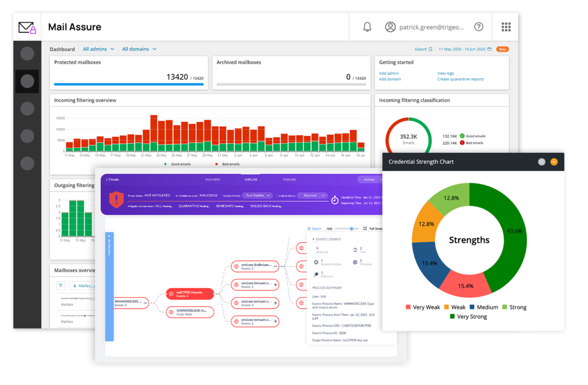Viewport: 588px width, 385px height.
Task: Click the stopwatch icon near Identified Time
Action: [x=335, y=199]
